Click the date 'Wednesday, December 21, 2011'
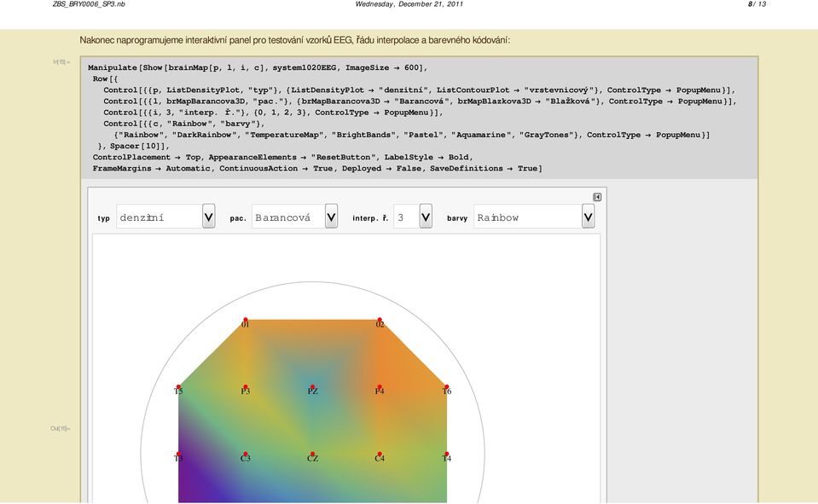 coord(409,4)
